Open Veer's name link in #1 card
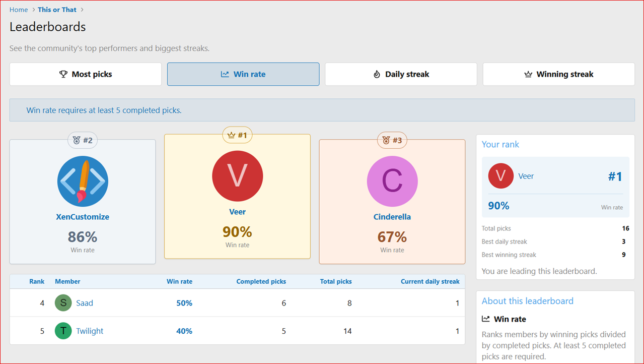Image resolution: width=644 pixels, height=364 pixels. (238, 212)
